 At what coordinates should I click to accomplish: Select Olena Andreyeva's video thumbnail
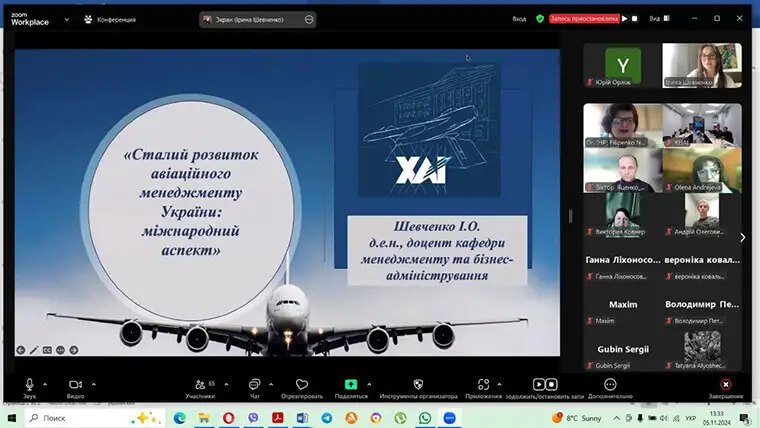[702, 170]
